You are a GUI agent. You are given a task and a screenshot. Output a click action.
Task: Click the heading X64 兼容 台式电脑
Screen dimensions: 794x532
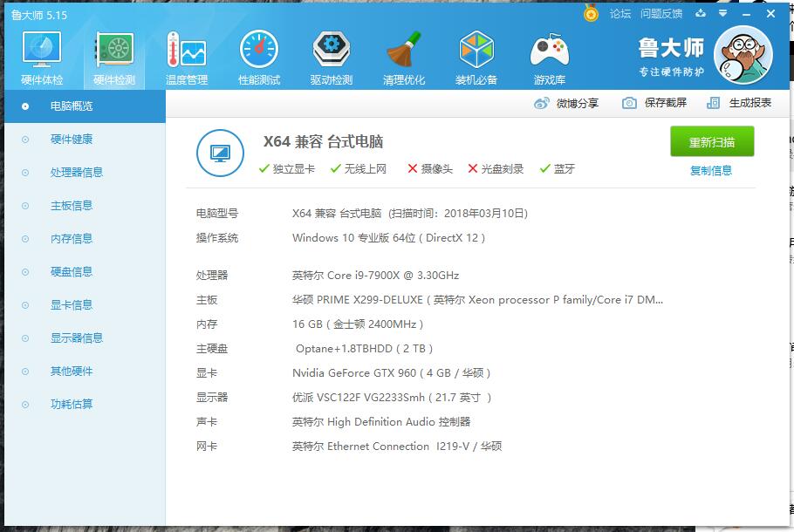[323, 142]
